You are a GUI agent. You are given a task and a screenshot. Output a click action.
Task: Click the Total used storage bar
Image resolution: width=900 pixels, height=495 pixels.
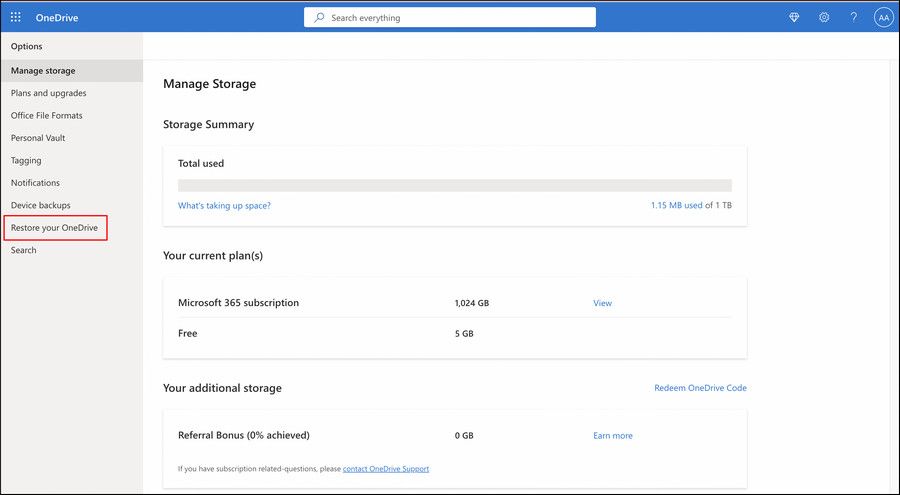coord(455,185)
